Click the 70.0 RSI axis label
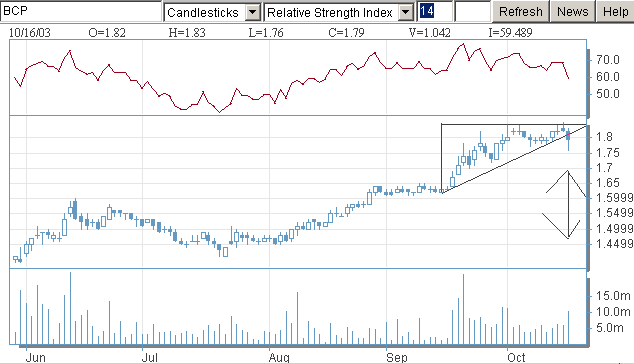The width and height of the screenshot is (634, 364). coord(608,60)
